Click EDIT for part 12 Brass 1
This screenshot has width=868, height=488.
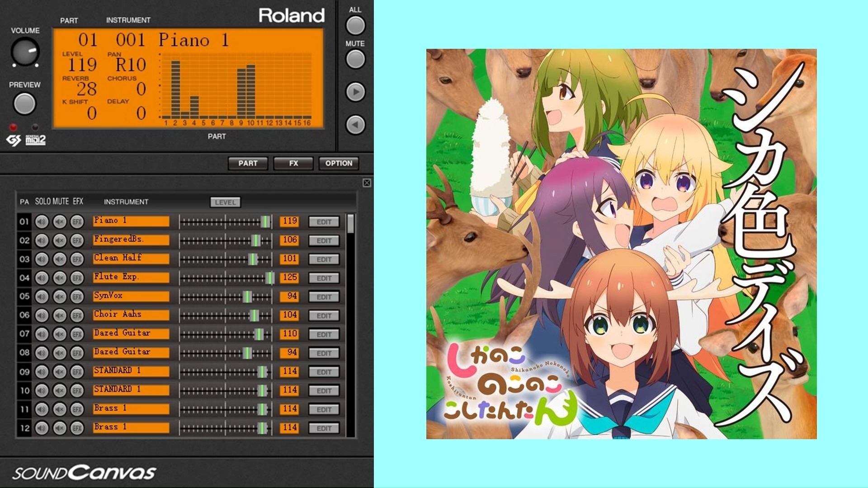(324, 428)
